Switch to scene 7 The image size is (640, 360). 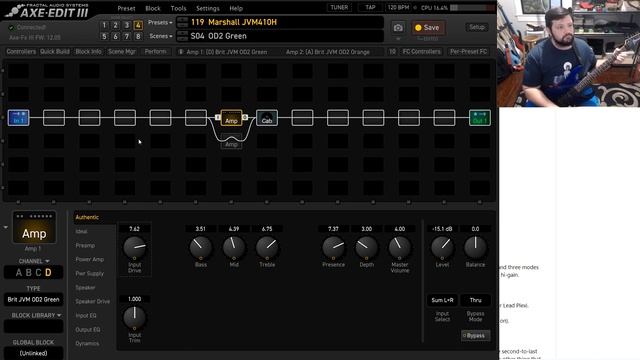click(x=127, y=36)
